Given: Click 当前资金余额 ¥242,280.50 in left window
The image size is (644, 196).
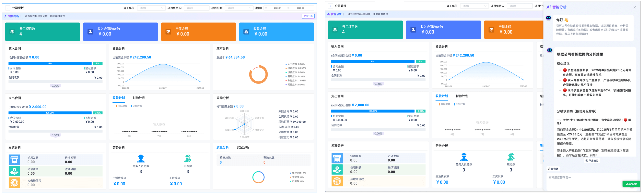Looking at the screenshot, I should pyautogui.click(x=132, y=57).
